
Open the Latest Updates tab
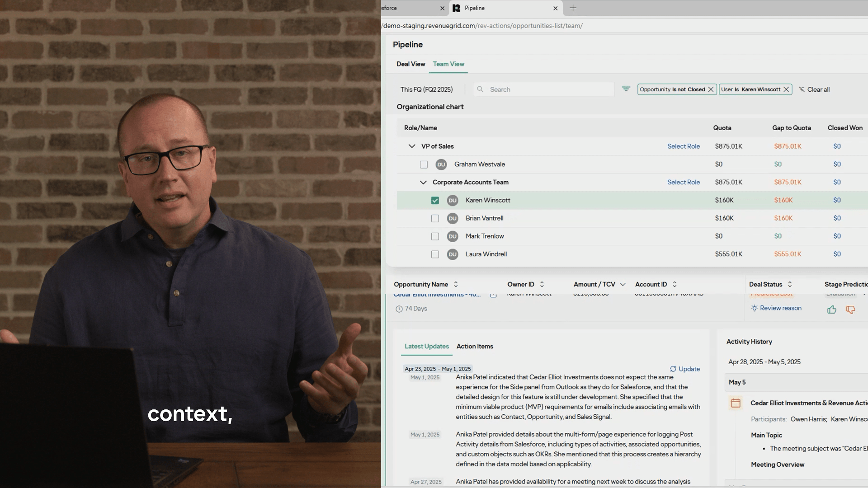pos(426,347)
